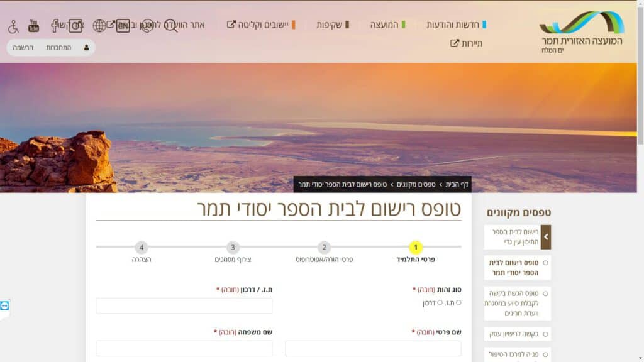Click the phone contact icon
This screenshot has height=362, width=644.
147,25
